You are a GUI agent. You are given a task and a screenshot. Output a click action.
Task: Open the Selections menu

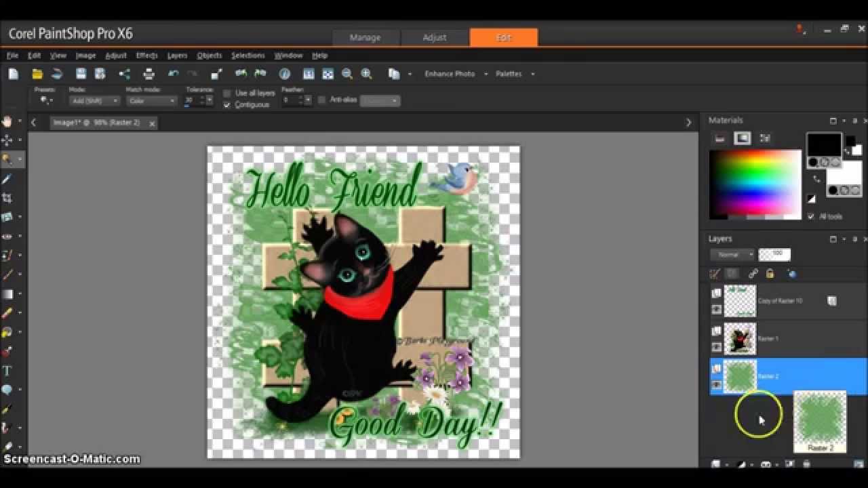[248, 56]
